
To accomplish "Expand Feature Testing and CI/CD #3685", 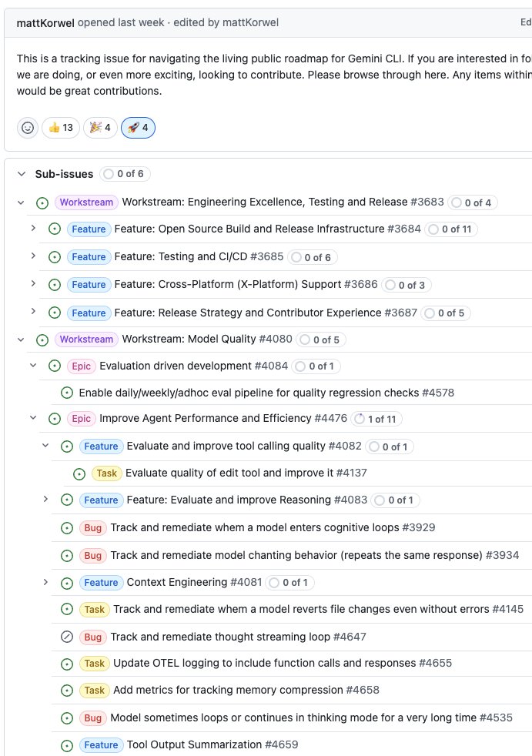I will [33, 256].
